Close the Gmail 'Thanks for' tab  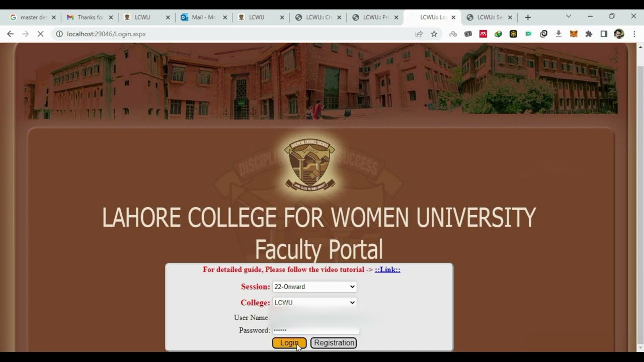coord(111,17)
